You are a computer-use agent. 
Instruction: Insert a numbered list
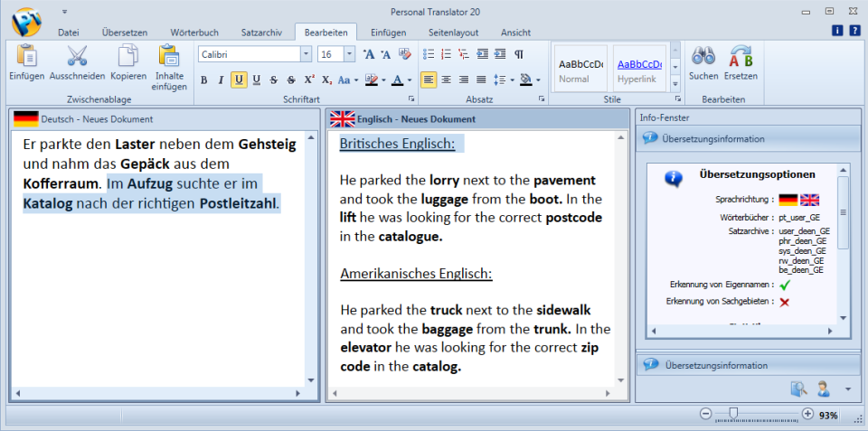point(446,54)
